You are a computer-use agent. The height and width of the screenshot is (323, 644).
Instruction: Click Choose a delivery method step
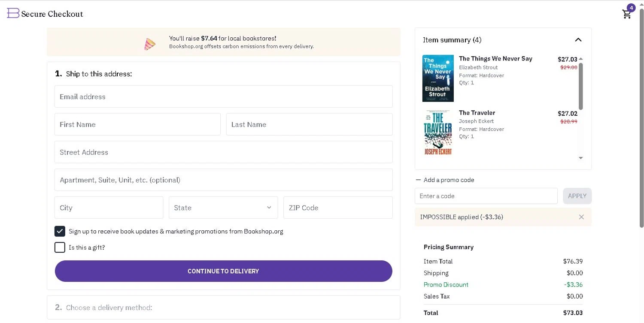pos(223,308)
